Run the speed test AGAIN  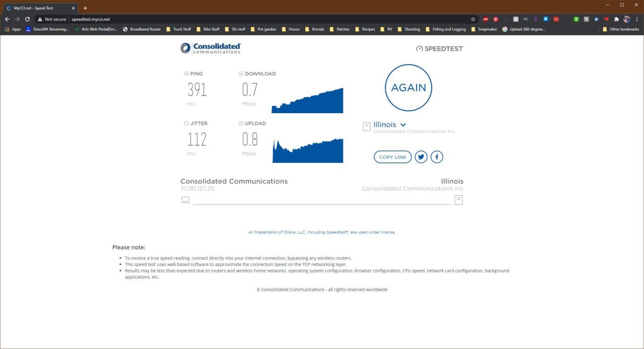coord(408,88)
